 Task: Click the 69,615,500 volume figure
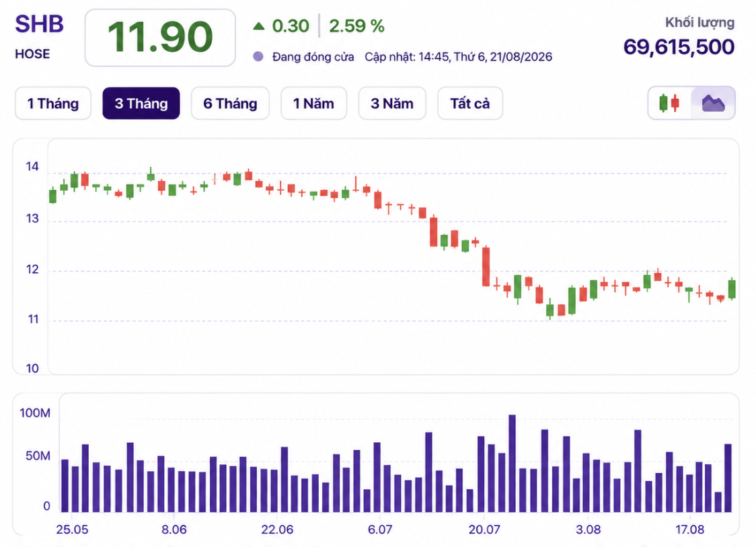pyautogui.click(x=679, y=47)
